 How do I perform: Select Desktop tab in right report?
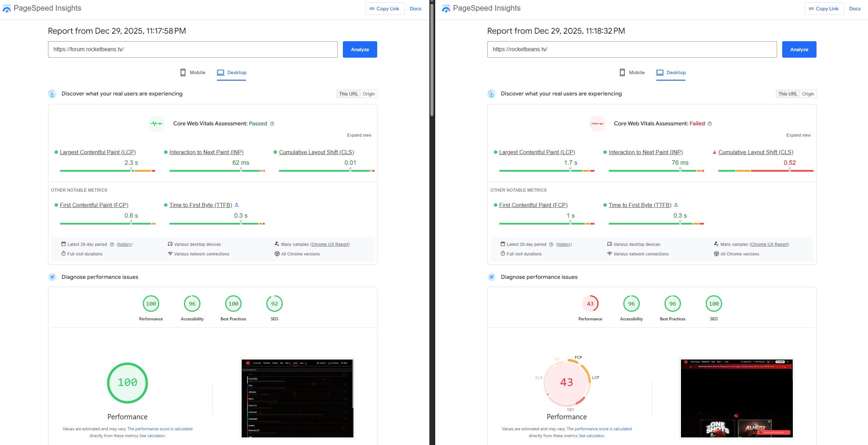click(x=671, y=72)
